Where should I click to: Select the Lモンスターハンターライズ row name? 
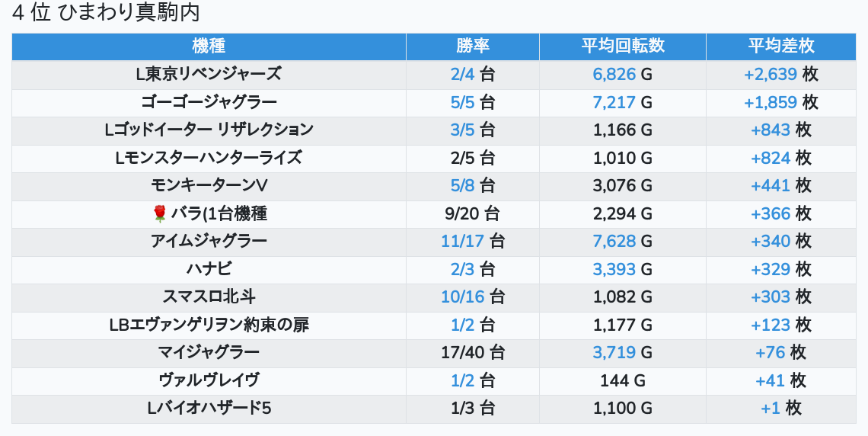209,158
